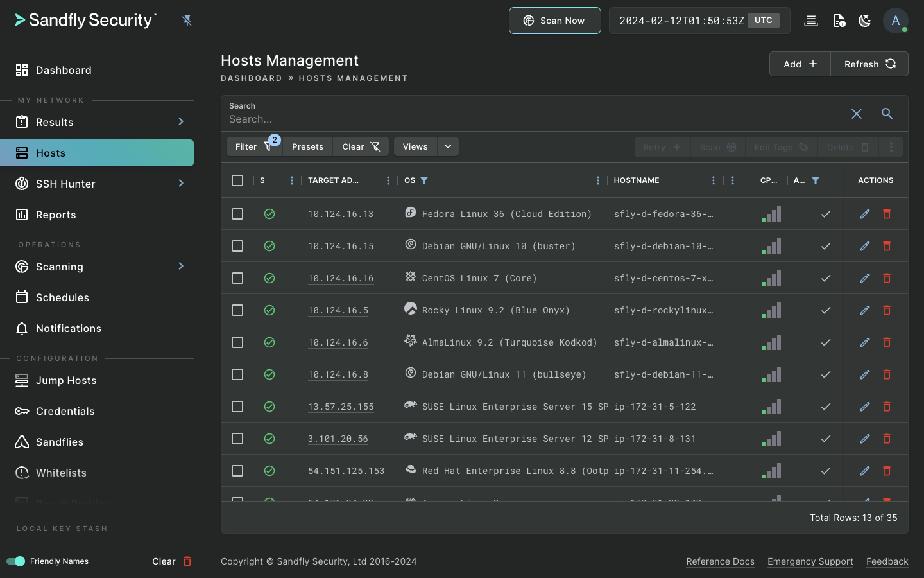Open the Reference Docs link

(x=720, y=561)
